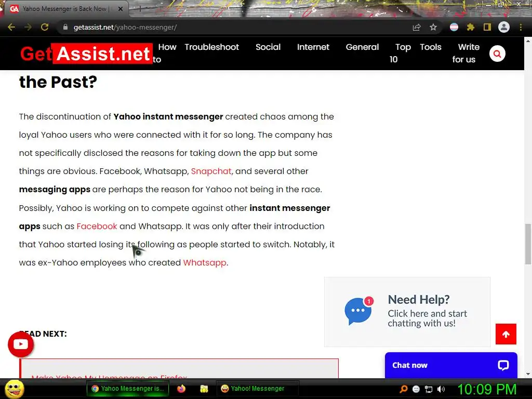The height and width of the screenshot is (399, 532).
Task: Open the site search magnifier icon
Action: coord(497,54)
